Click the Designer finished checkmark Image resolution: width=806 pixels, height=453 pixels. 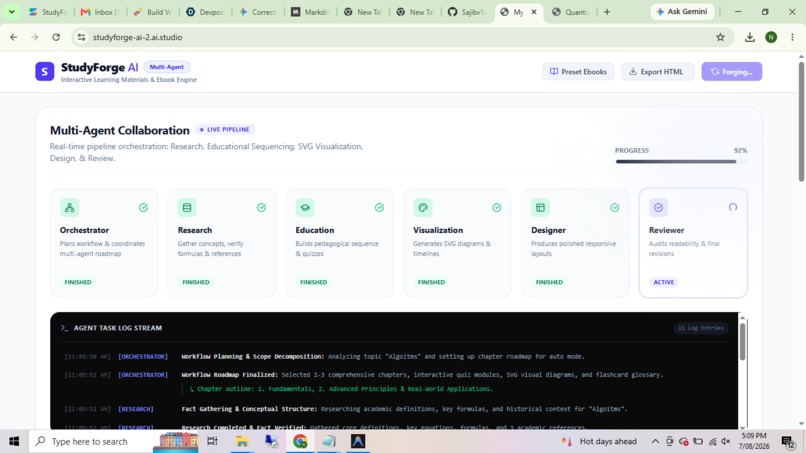(614, 208)
